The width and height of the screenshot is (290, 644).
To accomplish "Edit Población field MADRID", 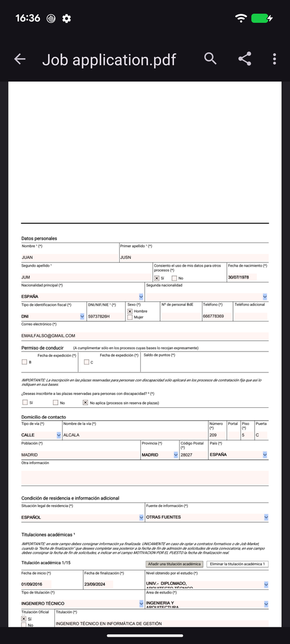I will 80,455.
